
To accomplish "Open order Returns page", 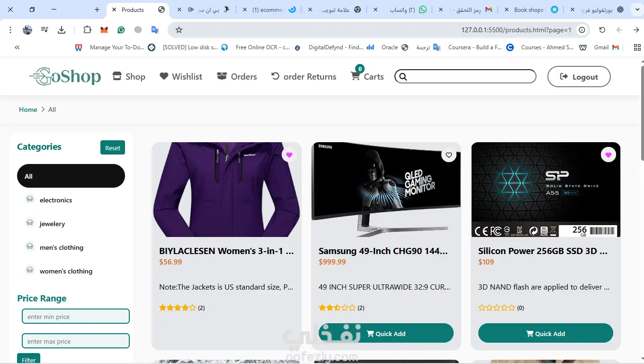I will (304, 76).
